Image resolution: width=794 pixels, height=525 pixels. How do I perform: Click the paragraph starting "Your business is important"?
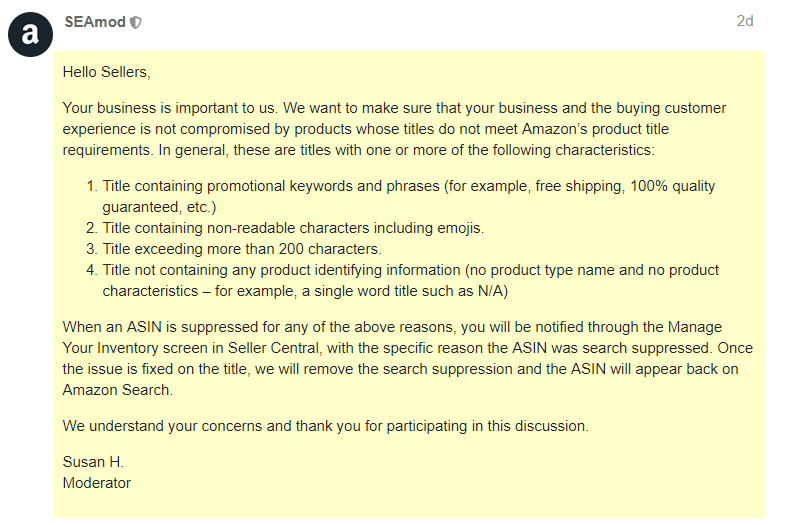click(394, 129)
